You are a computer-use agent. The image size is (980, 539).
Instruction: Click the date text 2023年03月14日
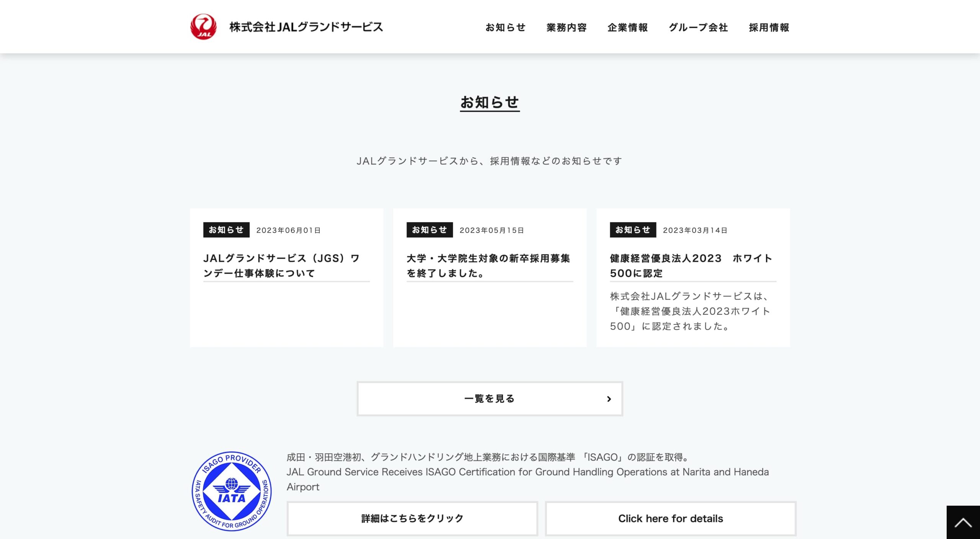695,230
